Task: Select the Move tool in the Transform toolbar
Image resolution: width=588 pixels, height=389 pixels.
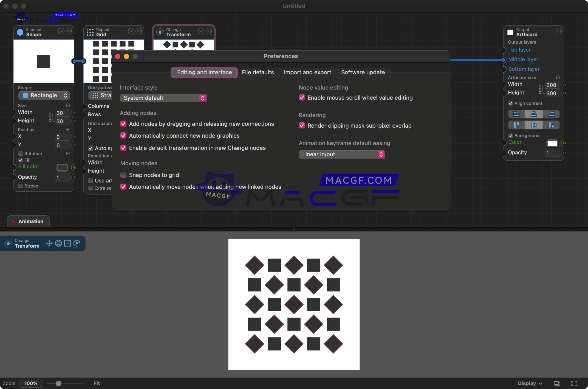Action: 49,243
